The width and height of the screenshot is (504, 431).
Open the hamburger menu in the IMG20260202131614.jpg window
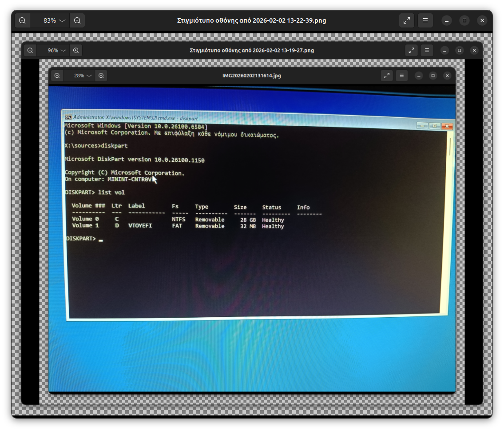401,76
